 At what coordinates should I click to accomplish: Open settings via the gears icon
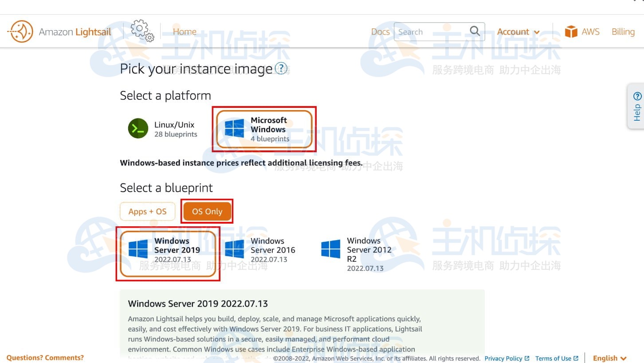coord(142,31)
